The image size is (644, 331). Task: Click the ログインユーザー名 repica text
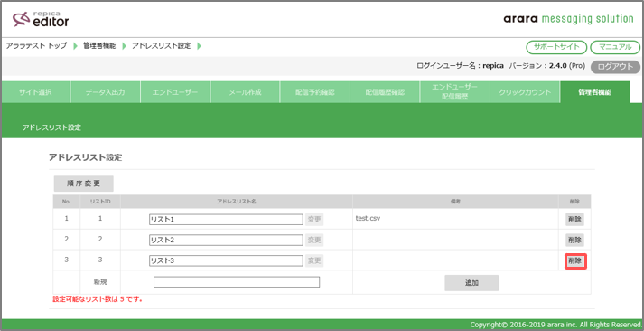pos(460,66)
